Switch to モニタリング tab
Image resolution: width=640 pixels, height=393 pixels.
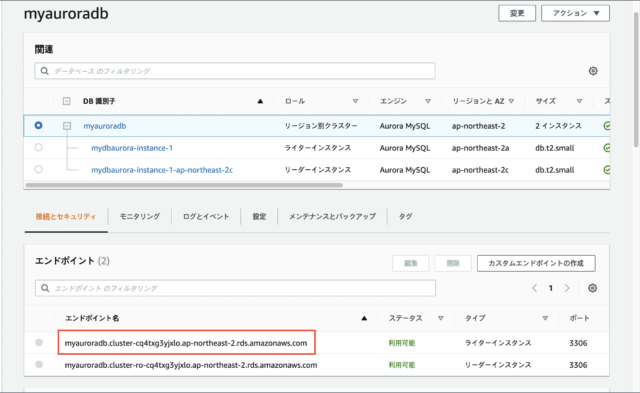click(140, 216)
